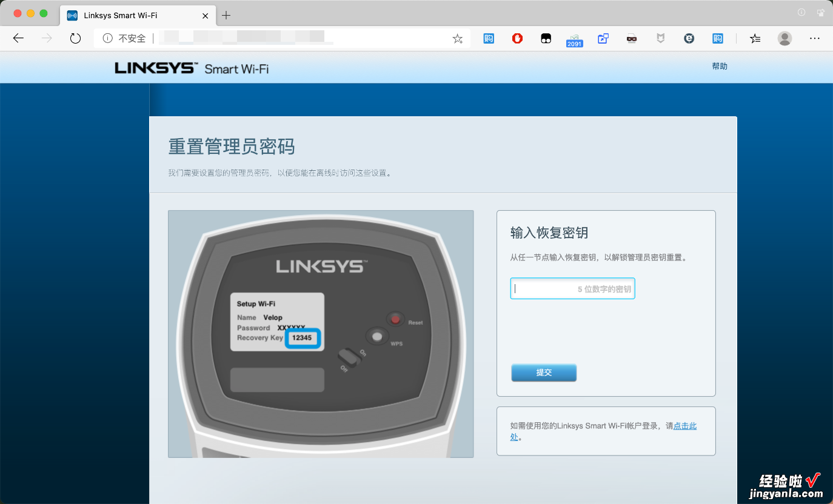Image resolution: width=833 pixels, height=504 pixels.
Task: Open the circular e extension icon
Action: tap(689, 38)
